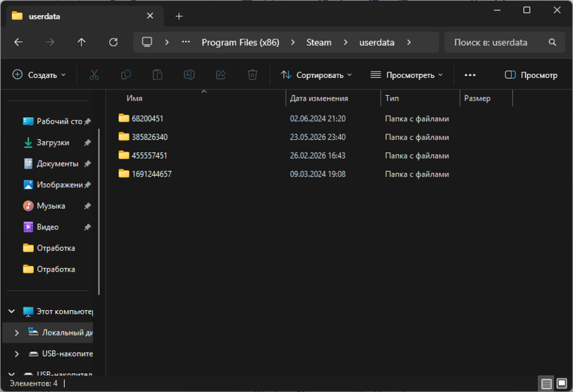Screen dimensions: 573x392
Task: Select folder icon of 385826340
Action: (x=124, y=137)
